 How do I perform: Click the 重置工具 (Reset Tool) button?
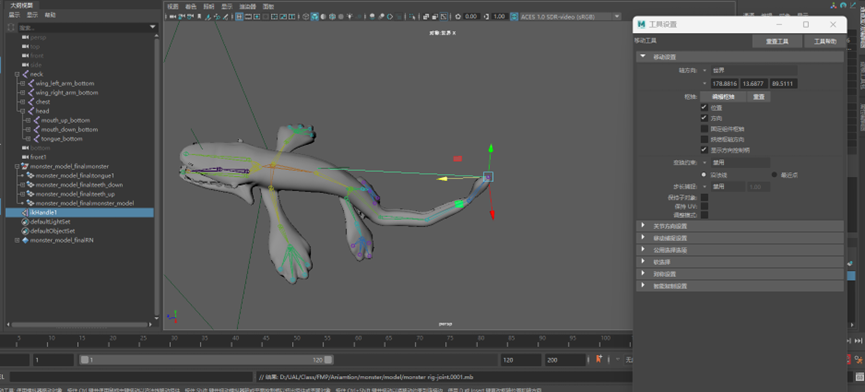point(777,41)
